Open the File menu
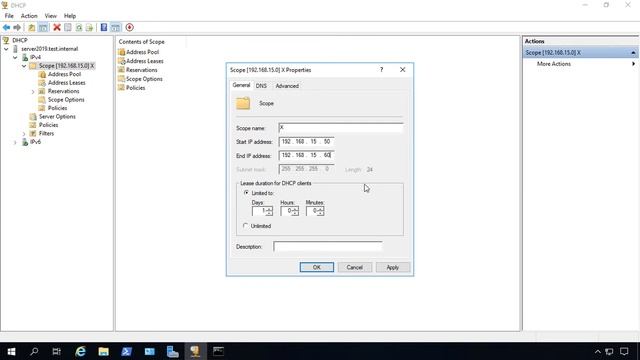Image resolution: width=640 pixels, height=360 pixels. [x=9, y=16]
